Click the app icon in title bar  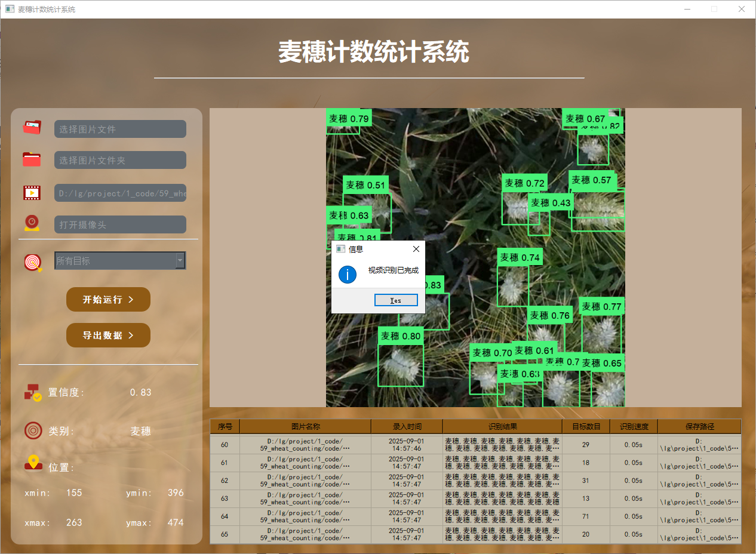pos(10,9)
